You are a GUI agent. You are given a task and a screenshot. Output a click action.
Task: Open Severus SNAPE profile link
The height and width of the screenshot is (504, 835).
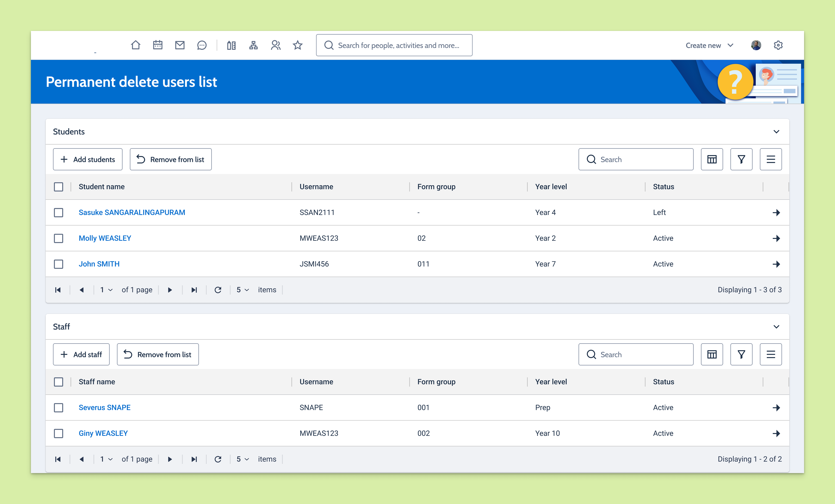click(104, 407)
